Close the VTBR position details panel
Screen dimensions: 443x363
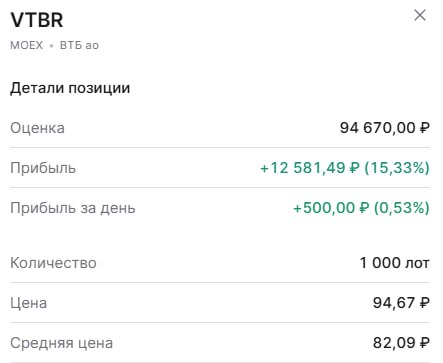tap(420, 15)
